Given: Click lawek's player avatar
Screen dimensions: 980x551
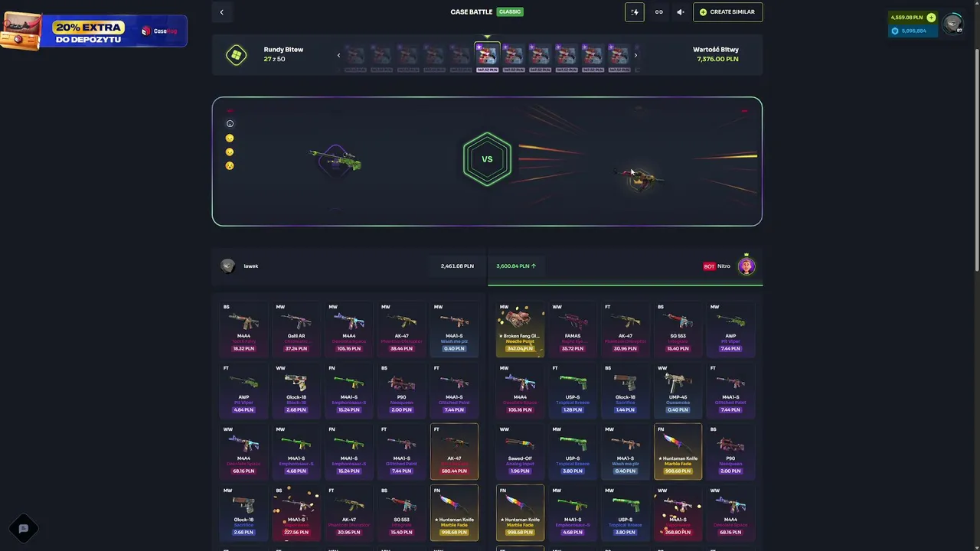Looking at the screenshot, I should (x=227, y=266).
